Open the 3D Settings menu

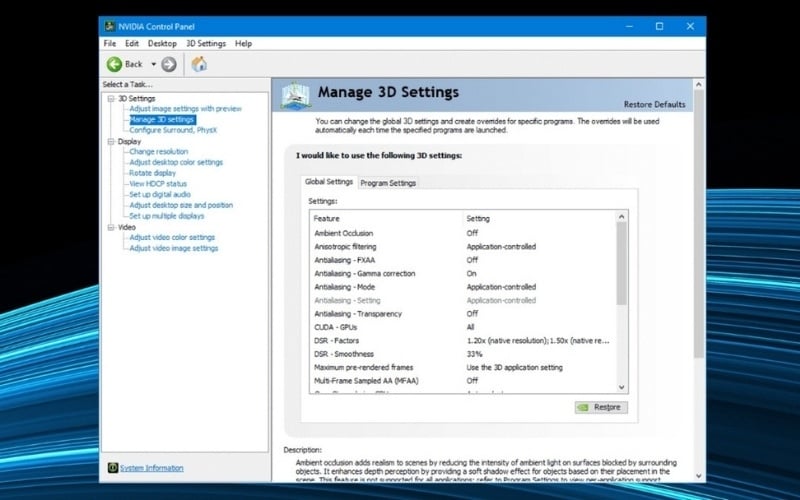(206, 43)
